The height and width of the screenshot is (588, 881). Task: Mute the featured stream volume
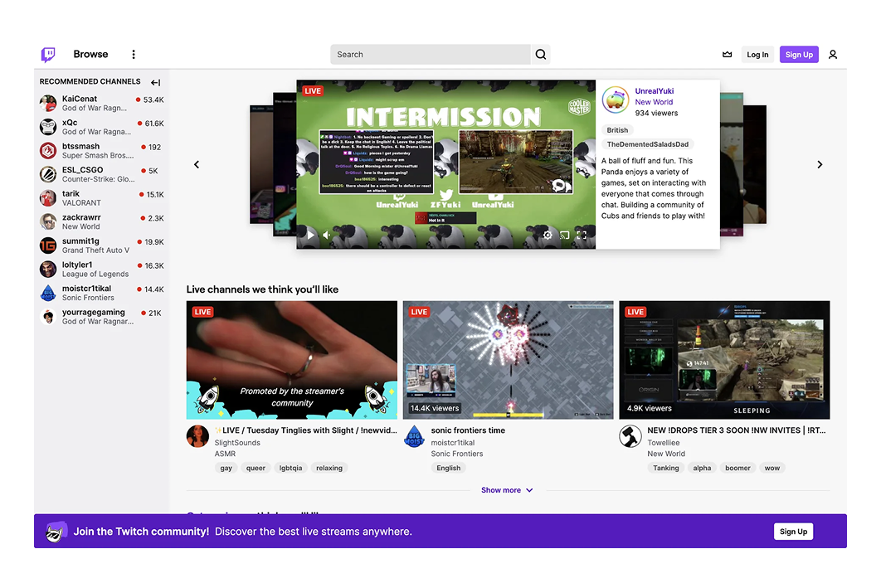tap(327, 235)
